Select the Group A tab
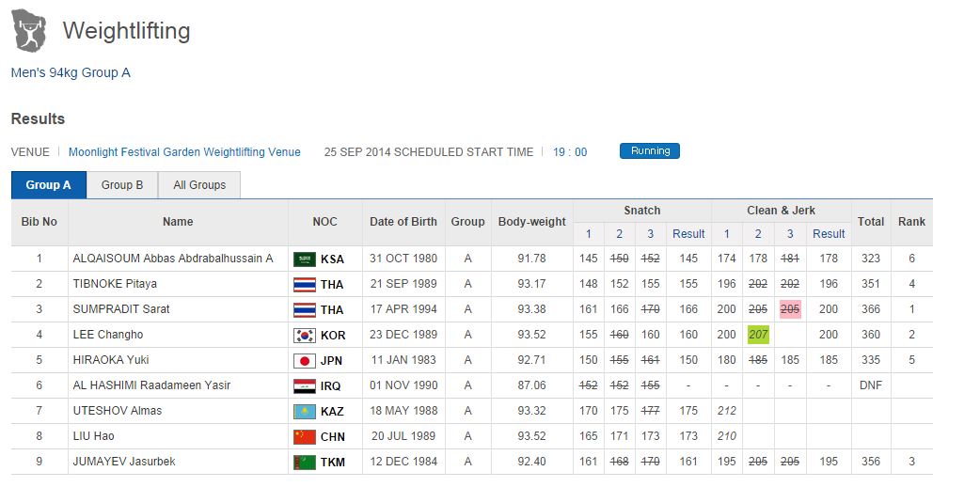980x487 pixels. coord(48,185)
